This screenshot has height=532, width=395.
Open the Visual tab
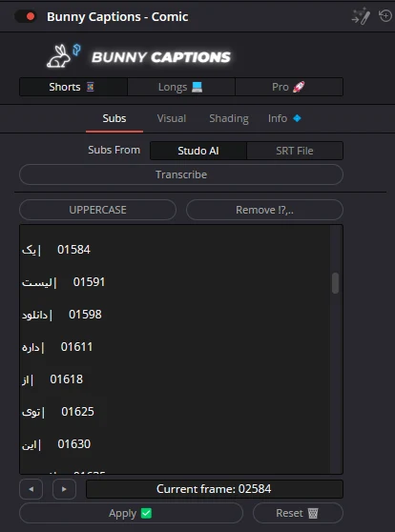172,118
